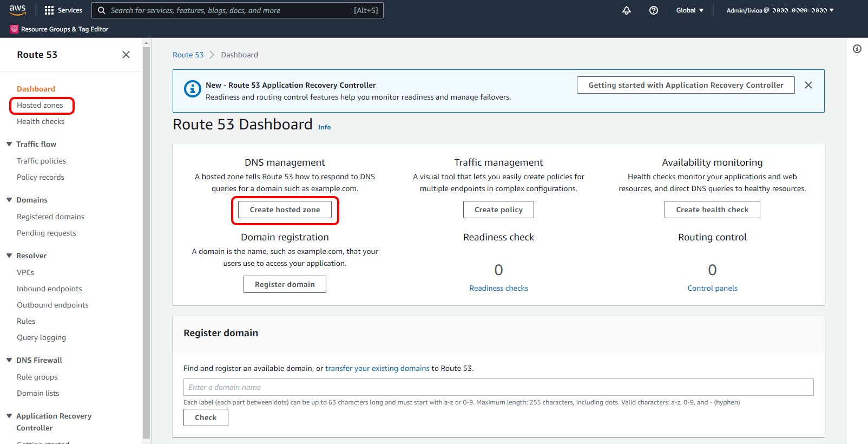The image size is (868, 444).
Task: Open Rule groups under DNS Firewall
Action: [x=37, y=377]
